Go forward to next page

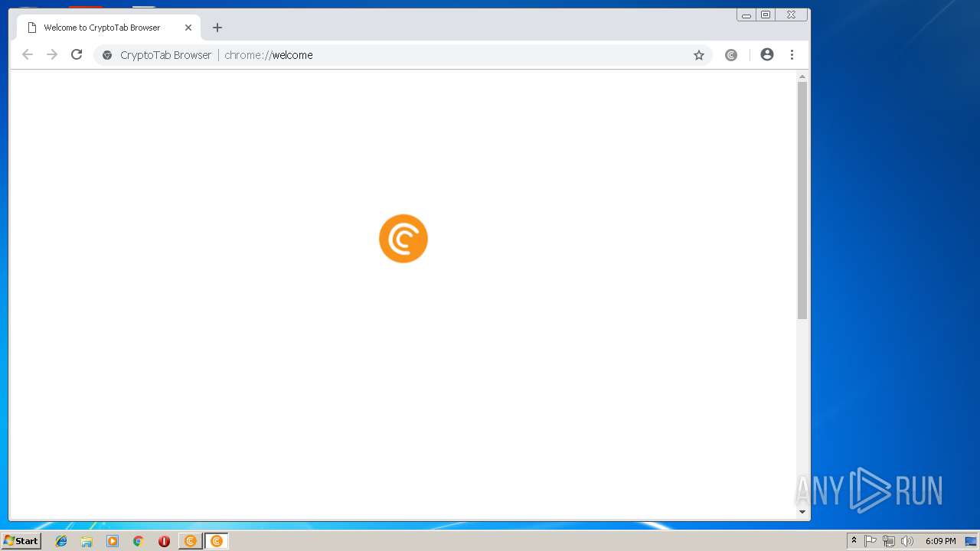[x=52, y=54]
